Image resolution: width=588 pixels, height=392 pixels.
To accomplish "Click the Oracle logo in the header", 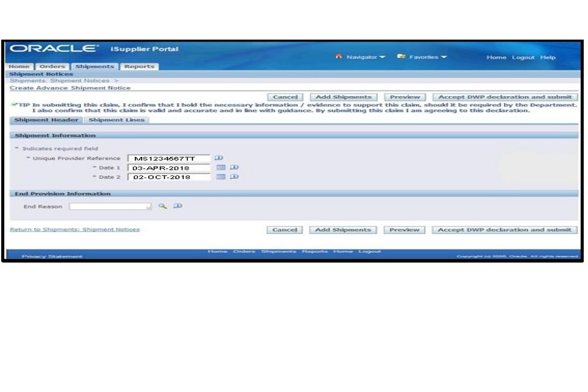I will coord(54,49).
